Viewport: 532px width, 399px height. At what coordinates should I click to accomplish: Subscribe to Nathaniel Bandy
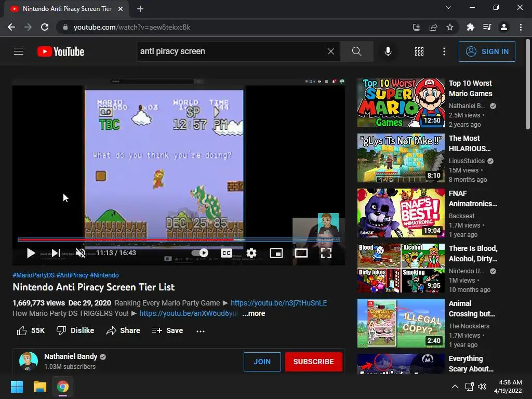point(313,362)
